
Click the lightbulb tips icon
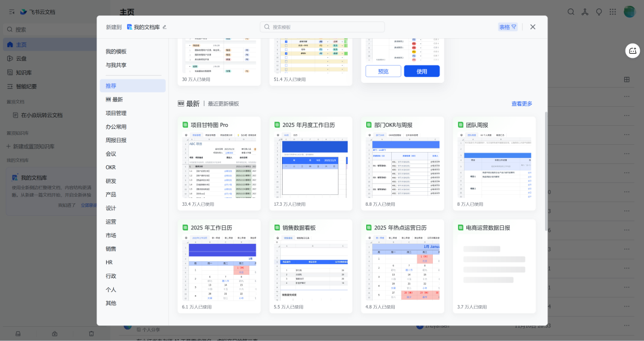click(x=599, y=12)
